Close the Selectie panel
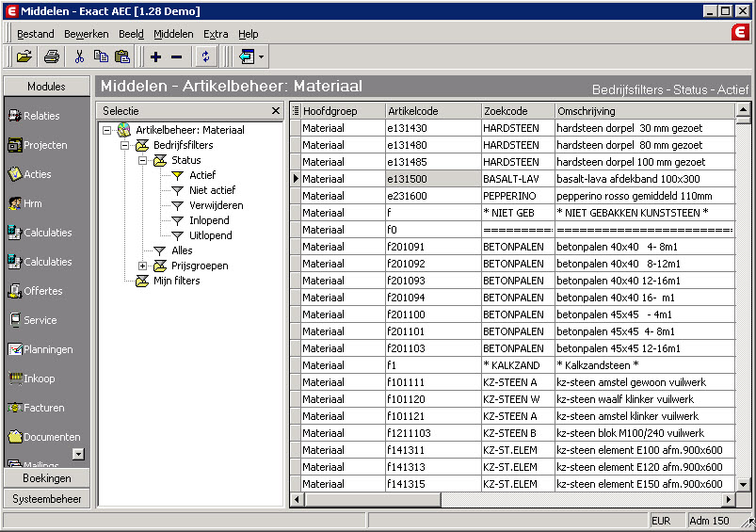The width and height of the screenshot is (756, 532). coord(276,111)
